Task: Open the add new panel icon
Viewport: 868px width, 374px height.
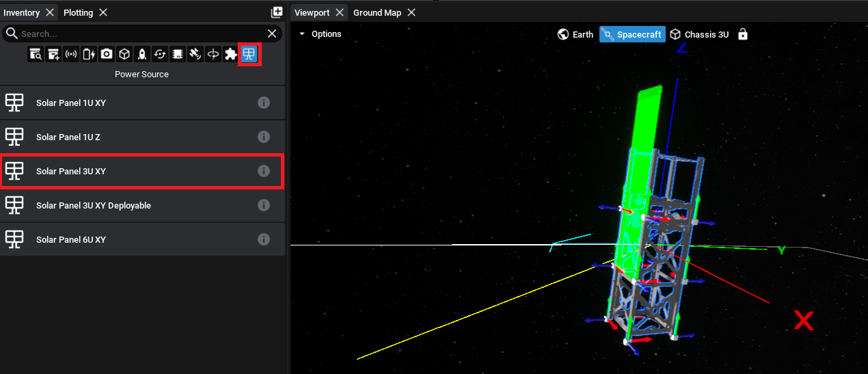Action: tap(277, 12)
